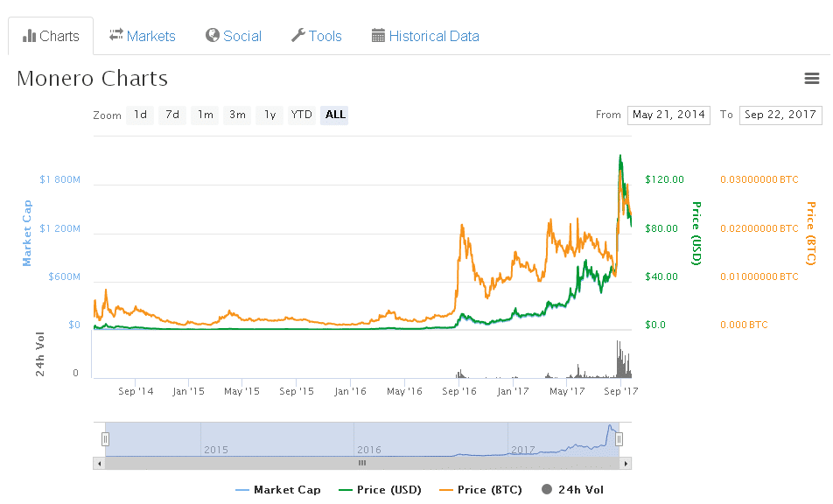The height and width of the screenshot is (504, 833).
Task: Click the $600M market cap axis value
Action: tap(64, 276)
